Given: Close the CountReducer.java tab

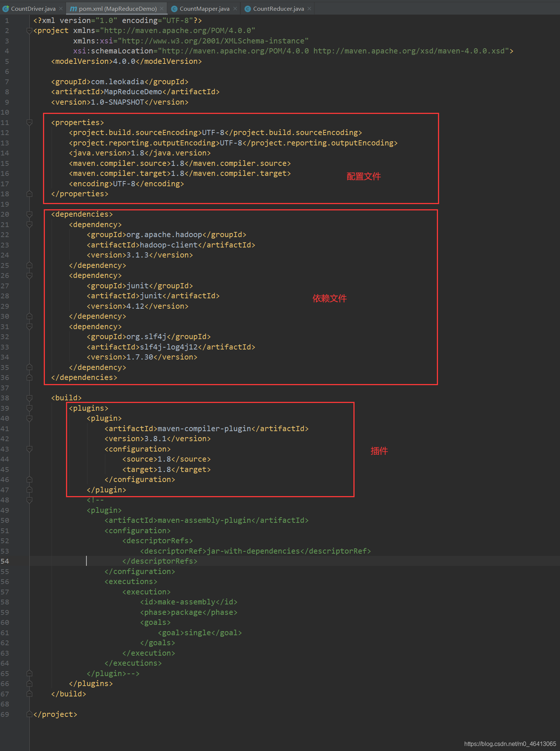Looking at the screenshot, I should (309, 9).
